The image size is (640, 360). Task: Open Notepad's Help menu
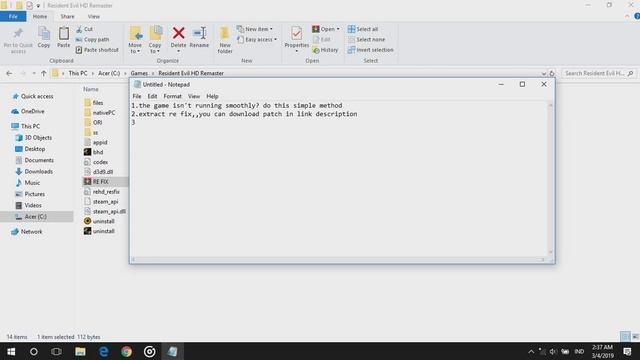click(212, 96)
